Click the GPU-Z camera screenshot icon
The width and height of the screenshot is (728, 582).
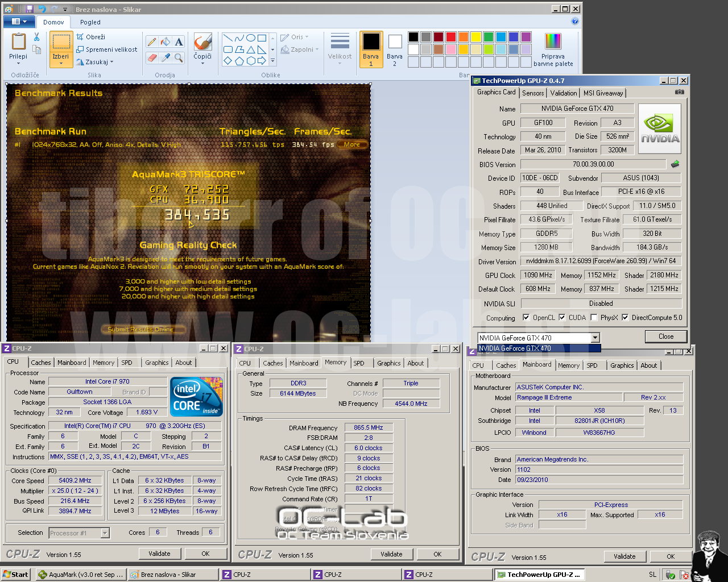[679, 92]
